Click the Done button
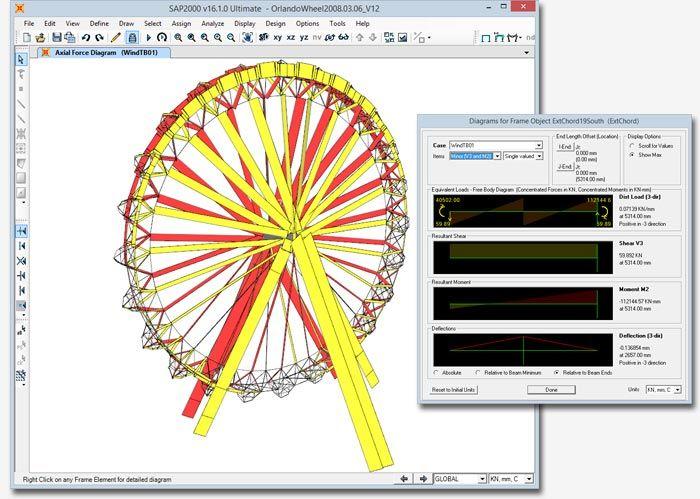Image resolution: width=700 pixels, height=499 pixels. 551,390
